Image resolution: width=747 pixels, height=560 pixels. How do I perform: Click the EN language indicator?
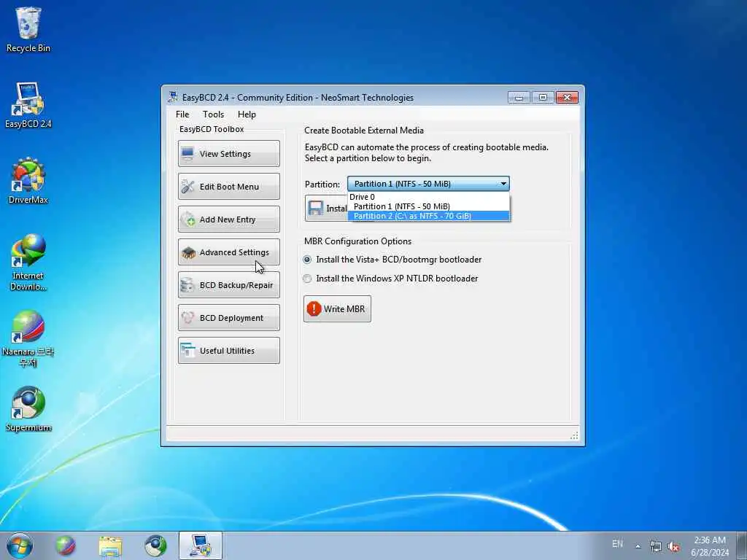617,544
